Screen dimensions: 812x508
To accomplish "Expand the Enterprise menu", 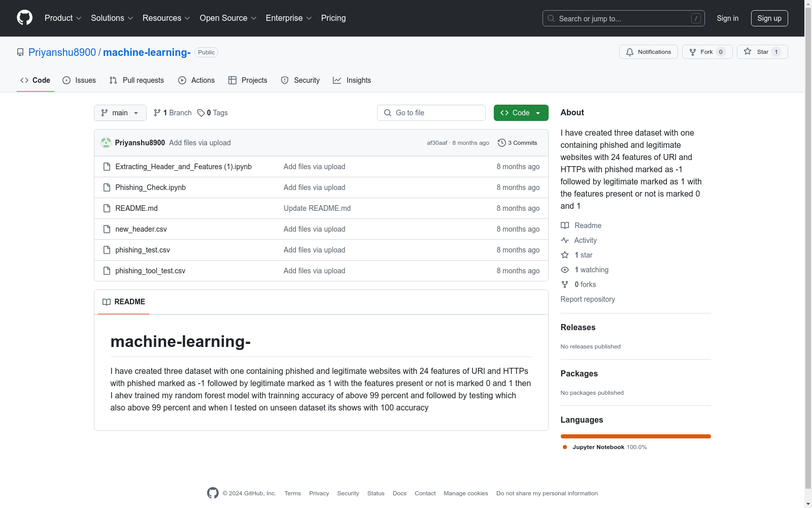I will 289,18.
